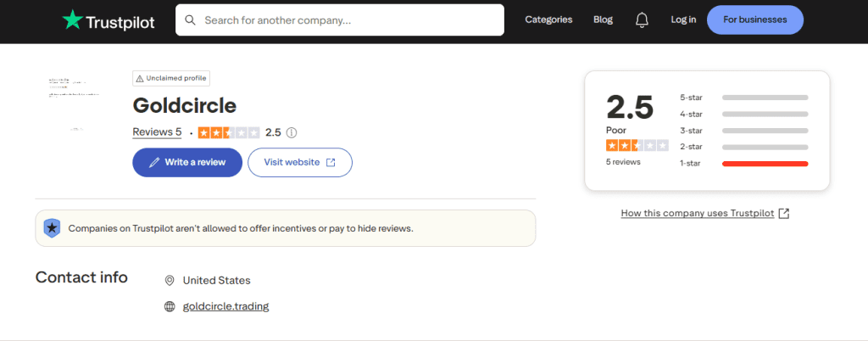Click the Unclaimed profile badge

click(171, 79)
